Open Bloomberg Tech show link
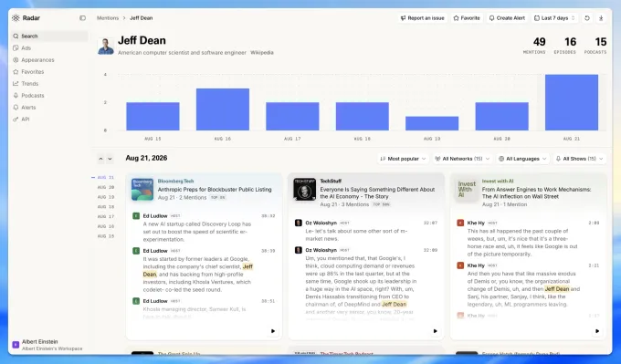 click(x=176, y=182)
